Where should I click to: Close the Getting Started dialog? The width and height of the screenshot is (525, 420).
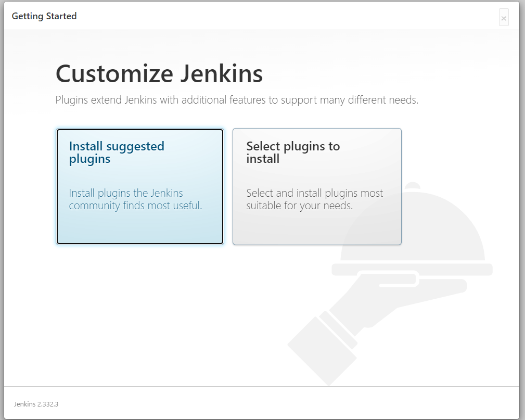point(504,18)
